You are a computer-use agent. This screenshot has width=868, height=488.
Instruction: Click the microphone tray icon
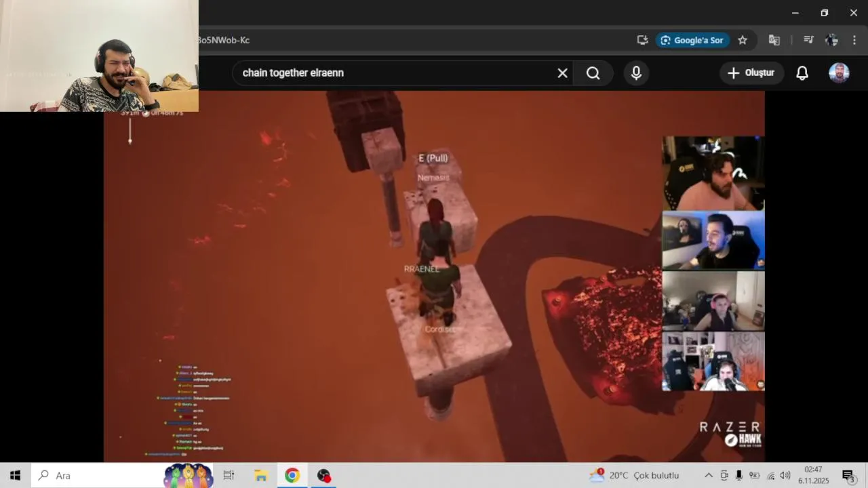point(739,475)
